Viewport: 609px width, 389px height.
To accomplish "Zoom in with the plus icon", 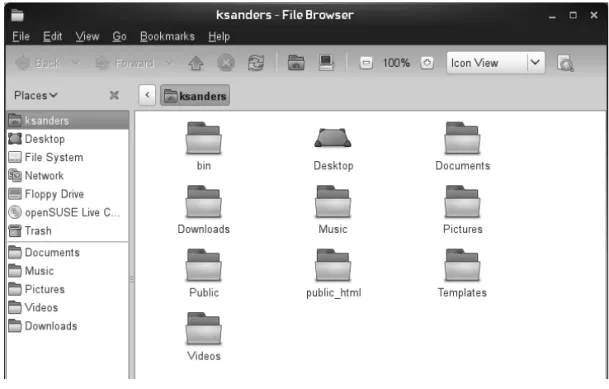I will pyautogui.click(x=427, y=63).
